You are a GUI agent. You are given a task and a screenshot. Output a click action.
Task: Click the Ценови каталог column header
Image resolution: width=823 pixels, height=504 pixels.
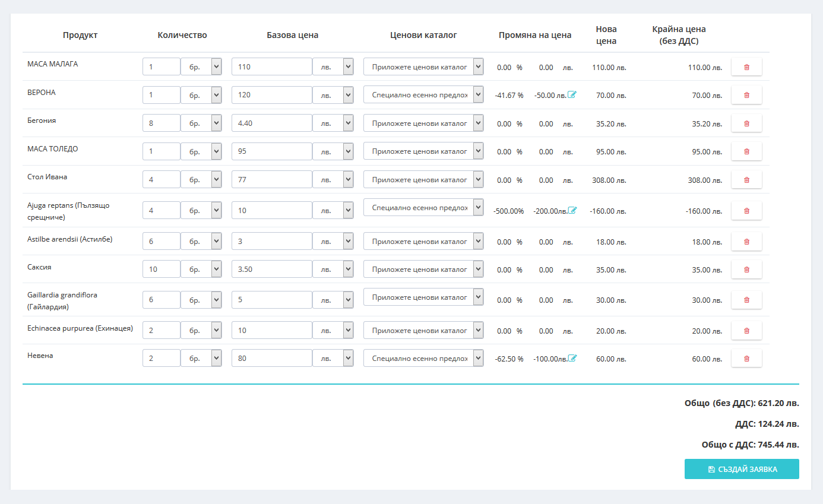pyautogui.click(x=423, y=35)
